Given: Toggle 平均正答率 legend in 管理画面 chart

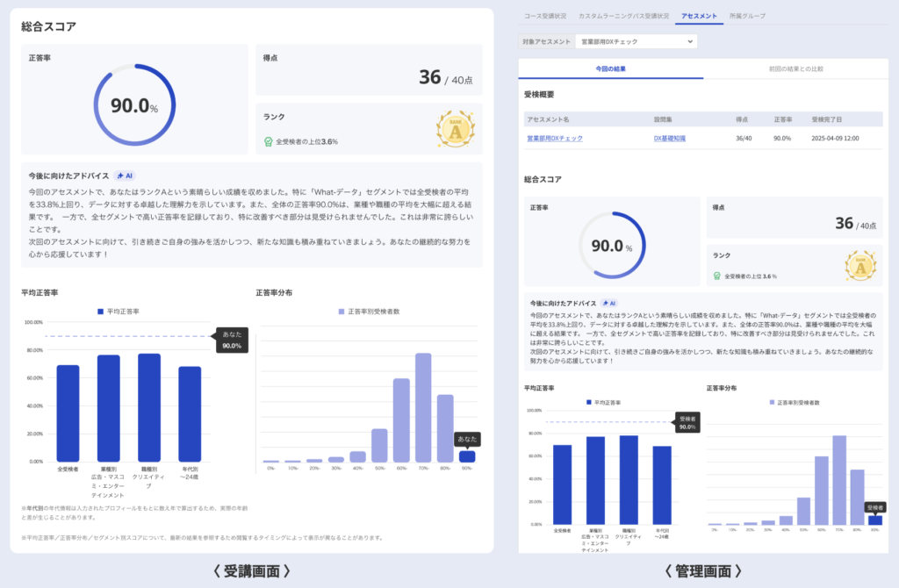Looking at the screenshot, I should [x=608, y=403].
